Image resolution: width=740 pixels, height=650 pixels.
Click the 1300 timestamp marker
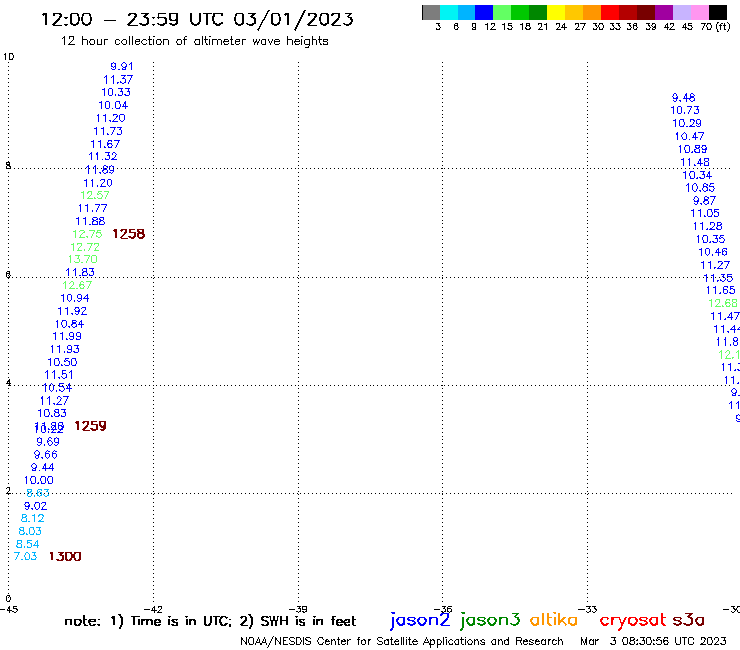[65, 557]
